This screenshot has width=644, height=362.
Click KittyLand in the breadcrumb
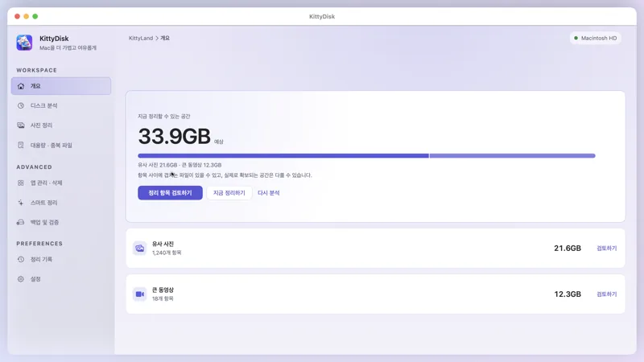point(141,38)
